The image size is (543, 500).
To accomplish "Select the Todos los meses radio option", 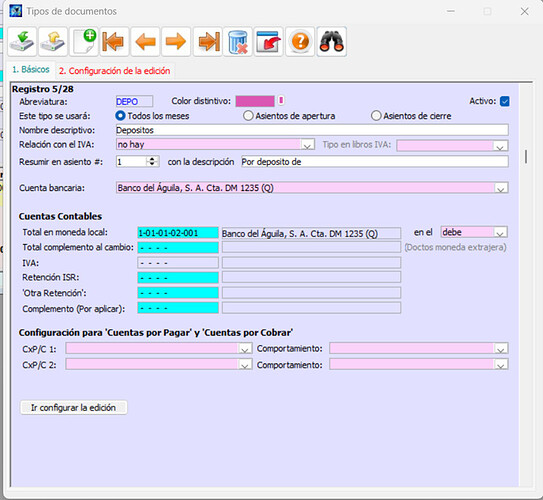I will tap(120, 116).
